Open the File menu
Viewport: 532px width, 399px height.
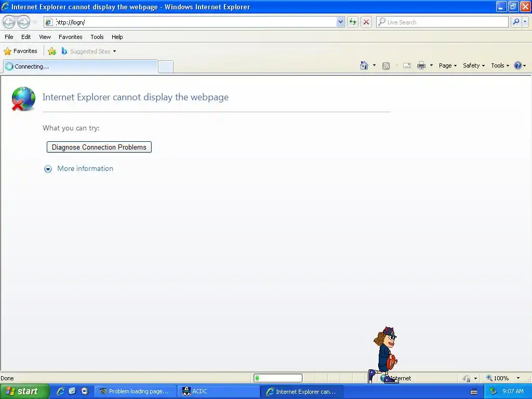(x=9, y=37)
